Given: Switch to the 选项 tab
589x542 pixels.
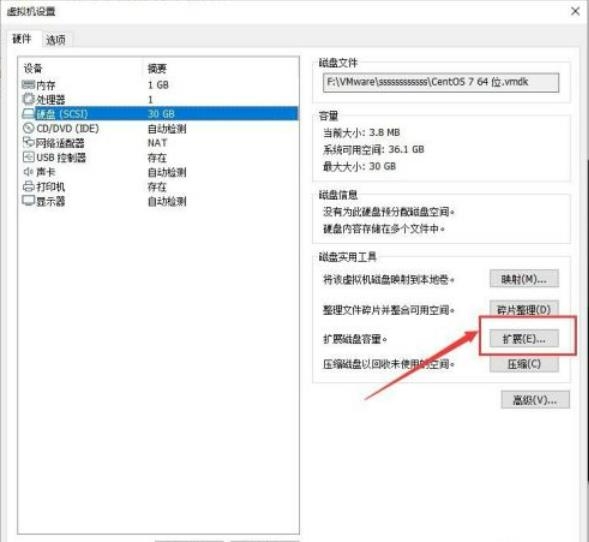Looking at the screenshot, I should (56, 40).
